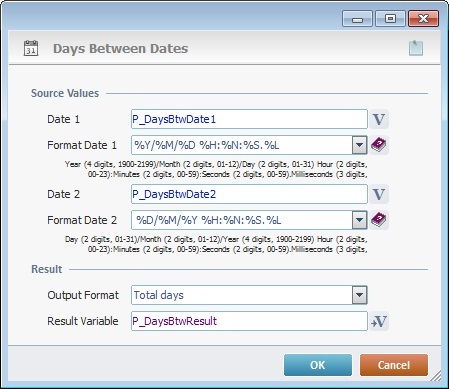The height and width of the screenshot is (389, 449).
Task: Focus the Date 1 input field
Action: pos(249,119)
